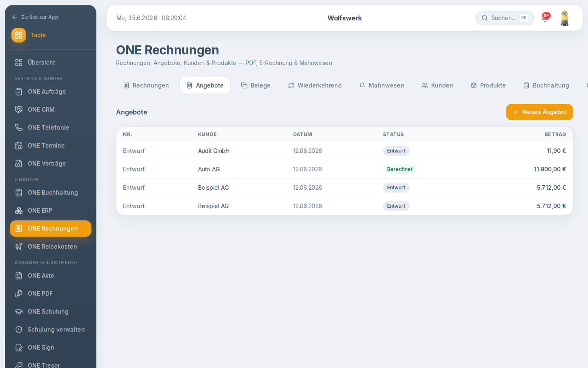Open ONE CRM menu entry
588x368 pixels.
51,110
